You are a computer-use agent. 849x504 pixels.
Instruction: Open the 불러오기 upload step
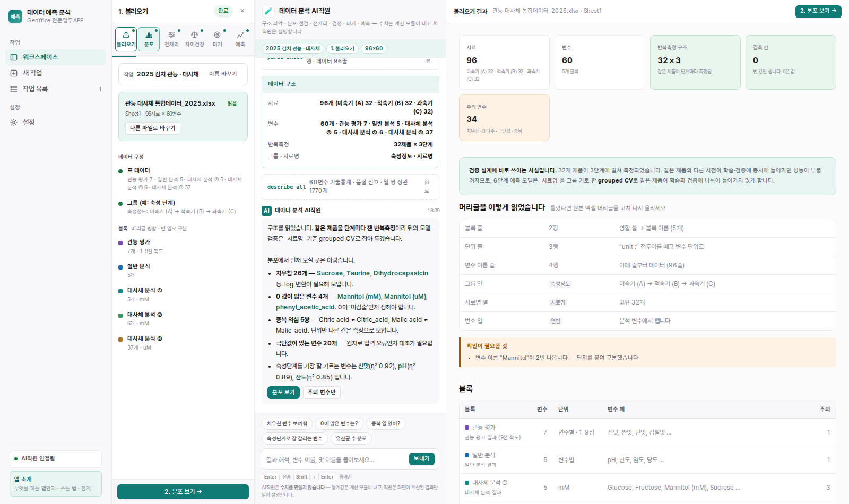pos(126,39)
